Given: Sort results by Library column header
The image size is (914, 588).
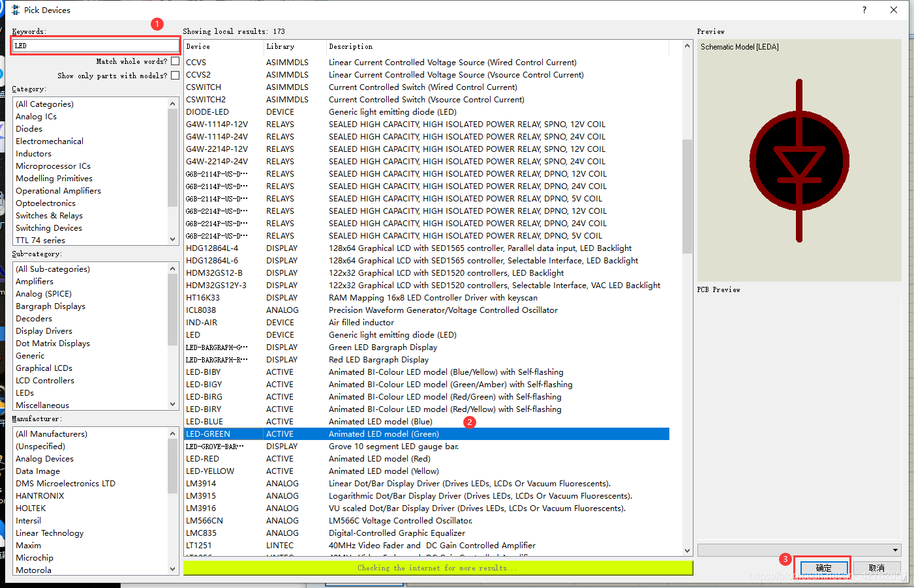Looking at the screenshot, I should (x=295, y=47).
